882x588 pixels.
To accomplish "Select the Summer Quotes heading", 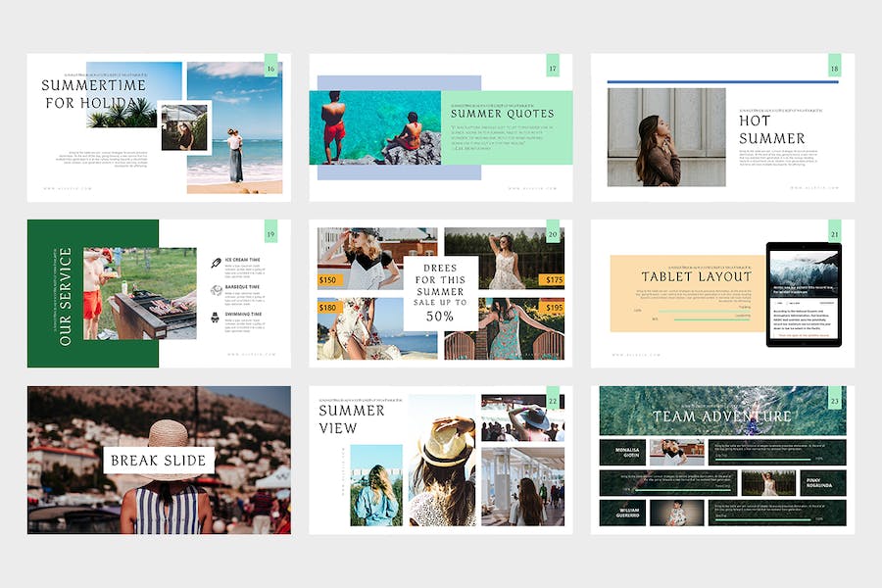I will pyautogui.click(x=503, y=114).
